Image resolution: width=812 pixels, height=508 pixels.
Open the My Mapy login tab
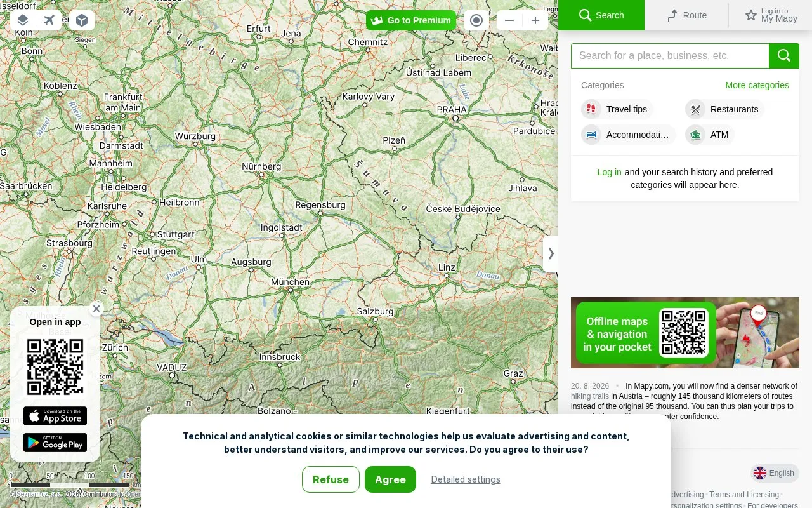(x=770, y=15)
